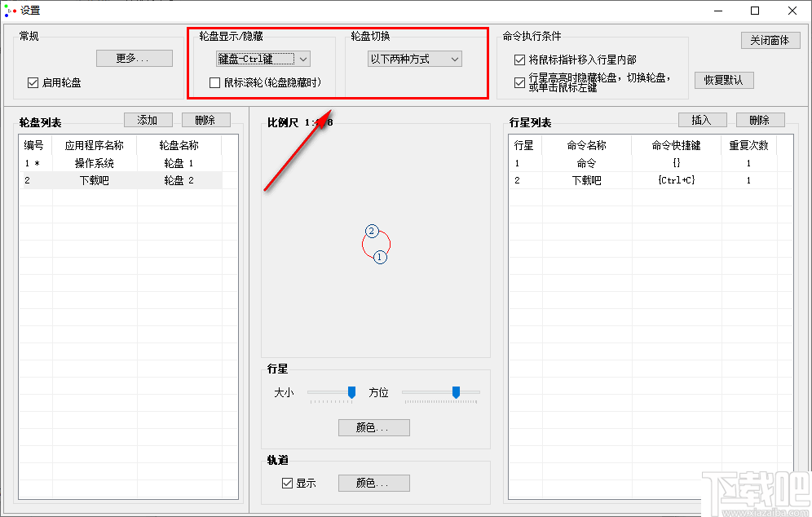
Task: Click 插入 in the 行星列表 panel
Action: pyautogui.click(x=701, y=119)
